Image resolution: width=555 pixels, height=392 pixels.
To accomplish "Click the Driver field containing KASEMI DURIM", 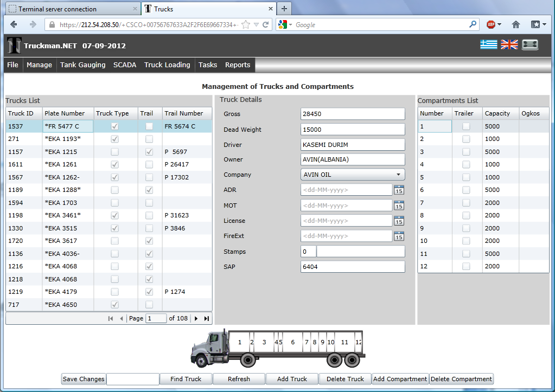I will pyautogui.click(x=353, y=145).
